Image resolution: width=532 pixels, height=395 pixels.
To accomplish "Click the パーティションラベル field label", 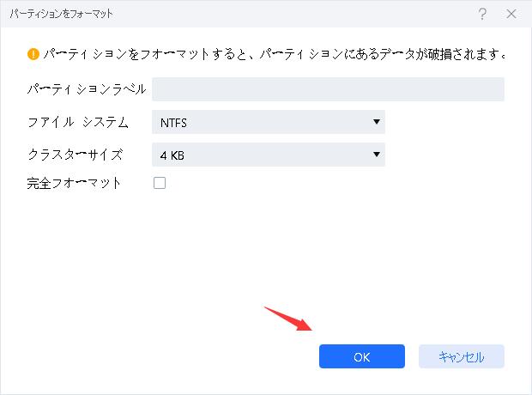I will (87, 89).
